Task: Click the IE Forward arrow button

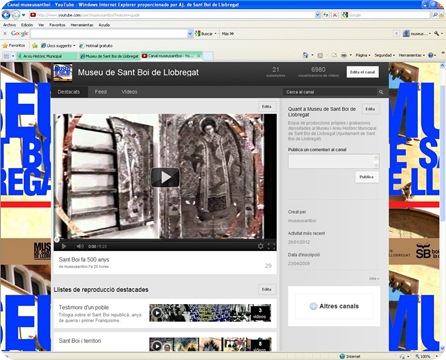Action: 16,15
